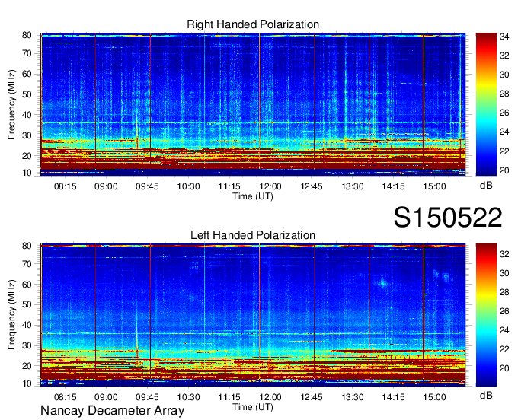Click the "Nancay Decameter Array" caption

click(x=112, y=411)
